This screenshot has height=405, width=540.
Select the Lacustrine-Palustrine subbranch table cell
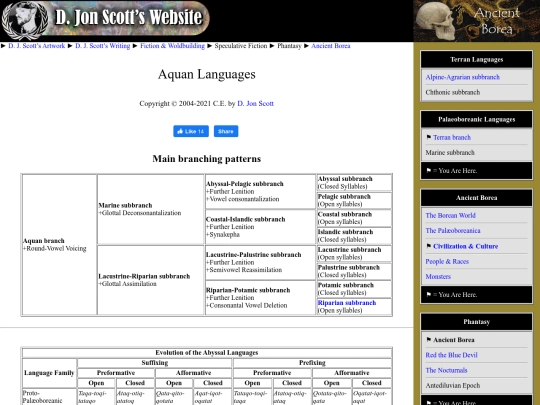(260, 262)
